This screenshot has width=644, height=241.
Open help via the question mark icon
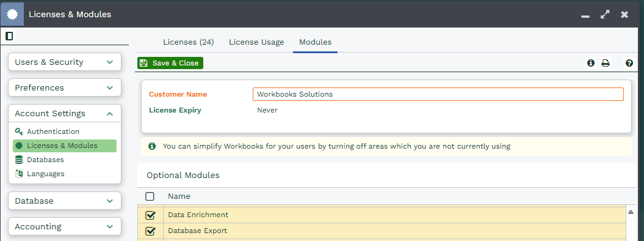click(629, 63)
